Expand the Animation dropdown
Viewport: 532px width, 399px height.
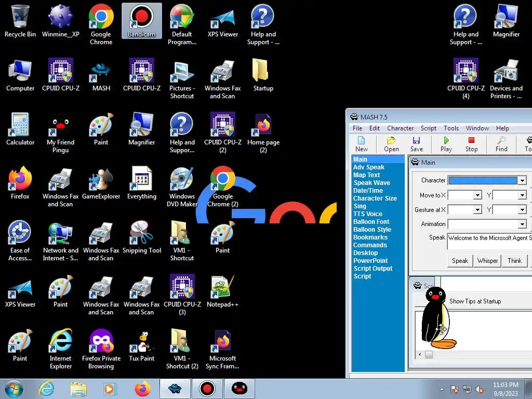click(x=522, y=224)
